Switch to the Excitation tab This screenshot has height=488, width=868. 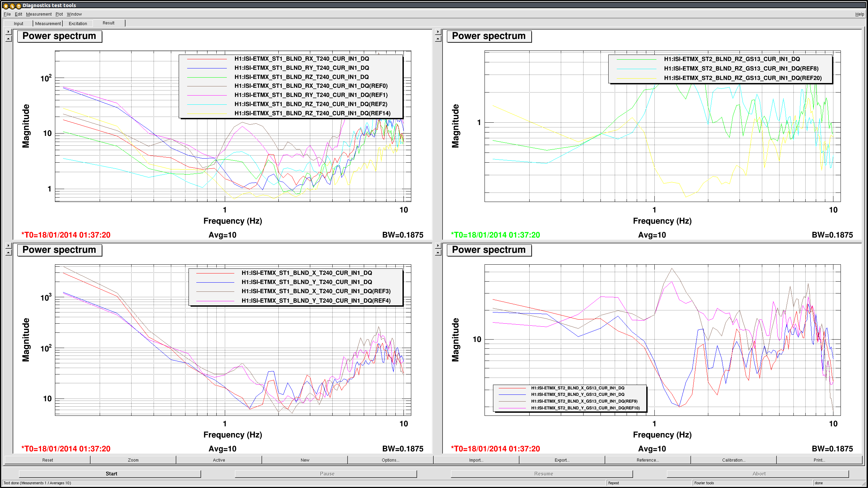[78, 23]
